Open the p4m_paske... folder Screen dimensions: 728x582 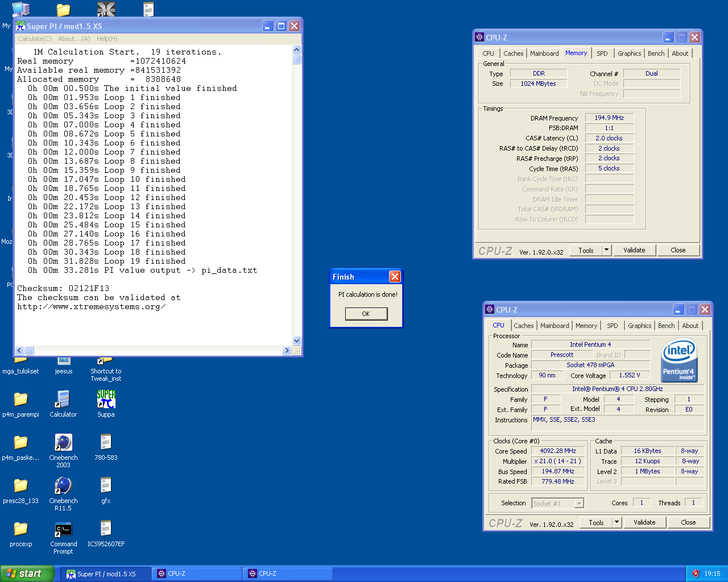[20, 447]
